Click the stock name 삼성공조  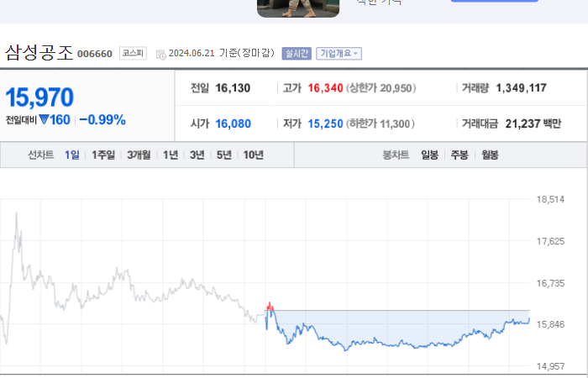coord(39,52)
